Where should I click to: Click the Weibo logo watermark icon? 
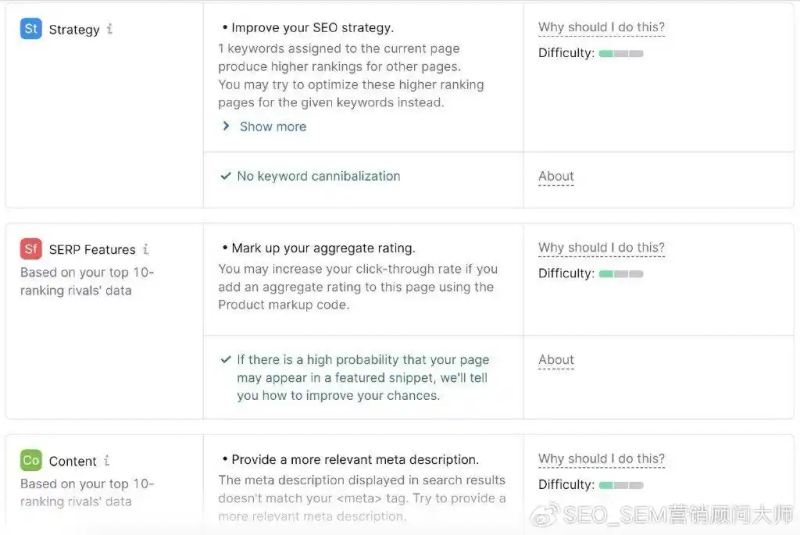tap(544, 516)
